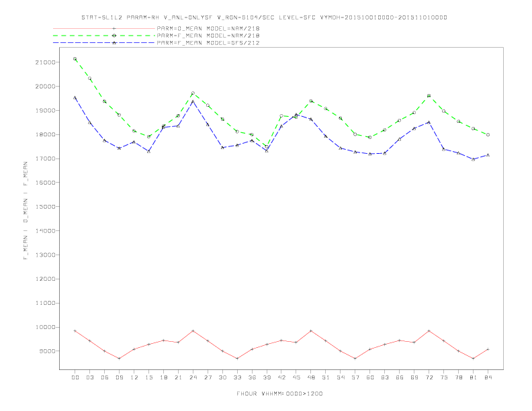Click the red solid legend line with plus marker
Image resolution: width=532 pixels, height=411 pixels.
(x=104, y=28)
